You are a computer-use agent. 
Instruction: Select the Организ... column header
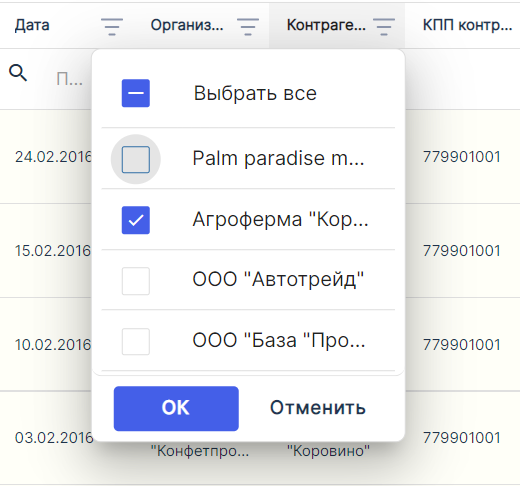[x=187, y=25]
